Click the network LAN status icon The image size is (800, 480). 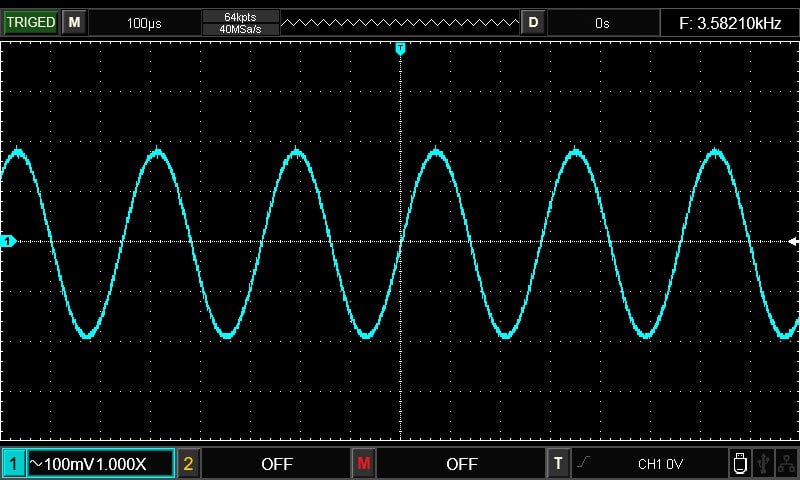(786, 463)
